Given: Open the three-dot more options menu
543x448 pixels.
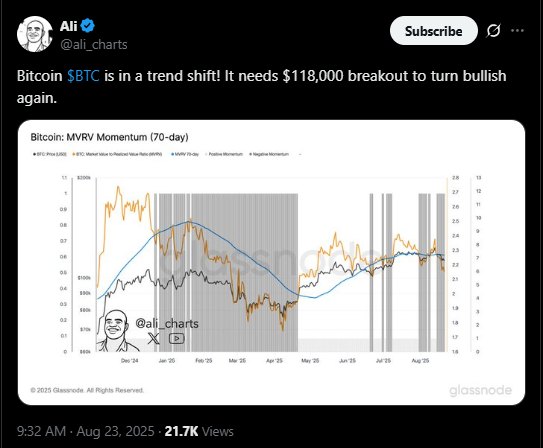Looking at the screenshot, I should 517,31.
